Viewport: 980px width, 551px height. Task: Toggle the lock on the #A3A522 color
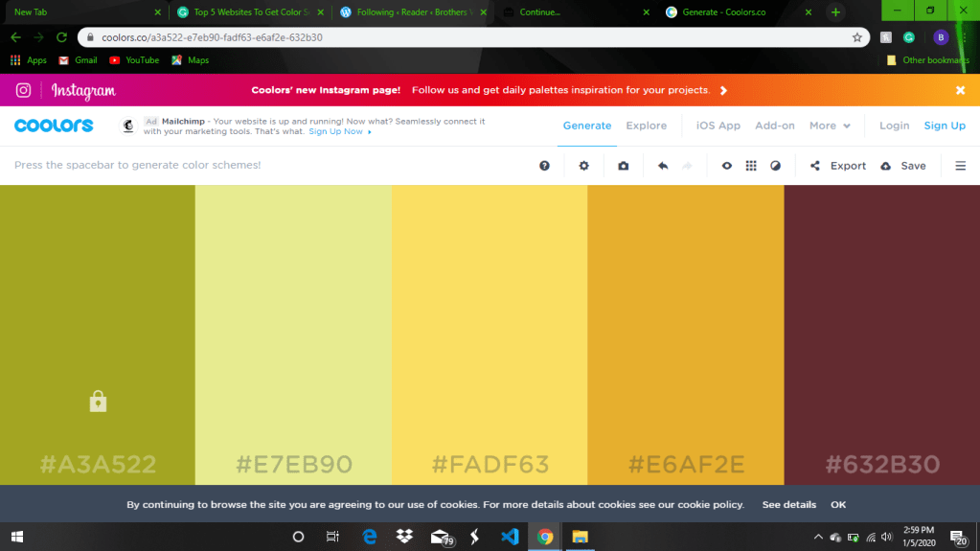pyautogui.click(x=98, y=402)
